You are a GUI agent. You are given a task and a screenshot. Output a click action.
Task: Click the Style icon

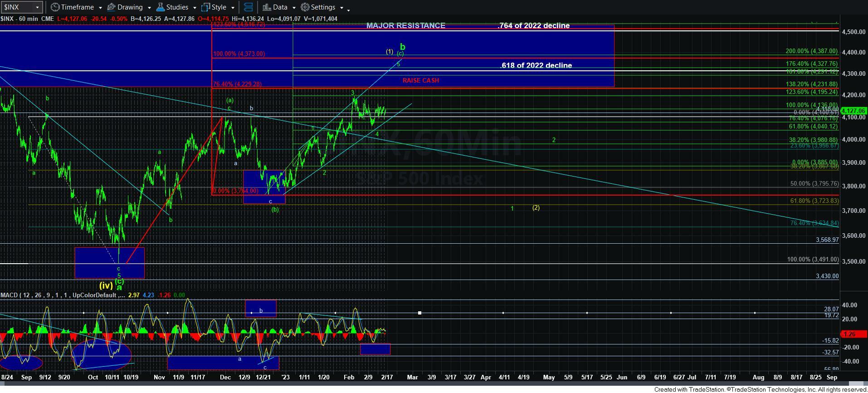pos(205,7)
